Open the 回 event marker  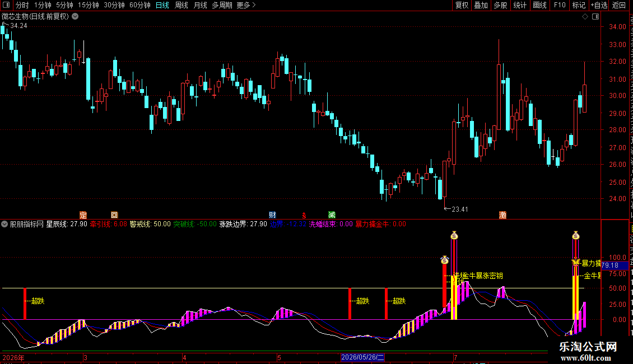tap(114, 215)
